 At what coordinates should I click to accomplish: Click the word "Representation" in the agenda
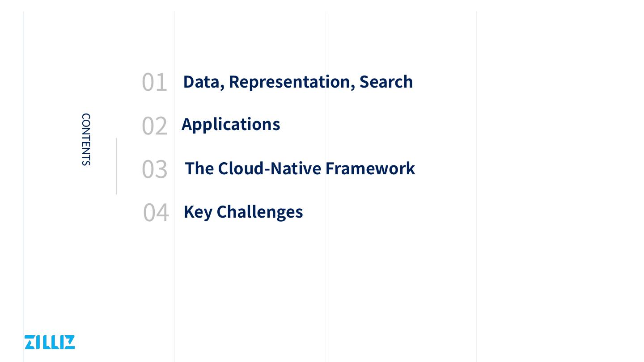coord(291,81)
